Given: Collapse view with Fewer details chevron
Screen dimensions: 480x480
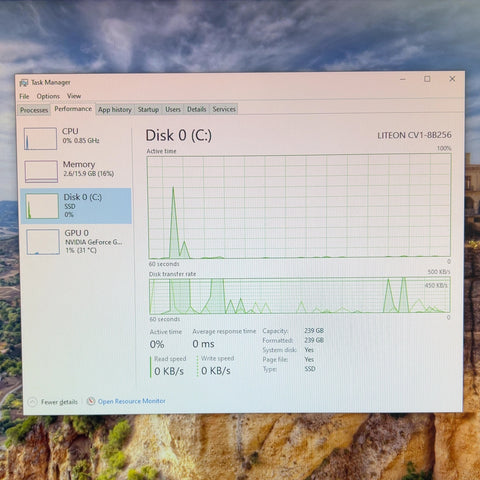Looking at the screenshot, I should (32, 402).
